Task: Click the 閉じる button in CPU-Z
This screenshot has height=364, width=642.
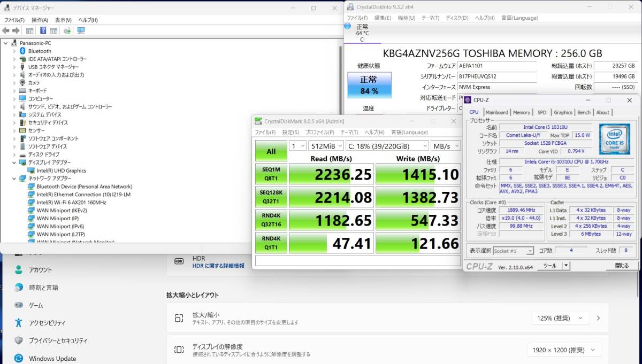Action: [622, 266]
